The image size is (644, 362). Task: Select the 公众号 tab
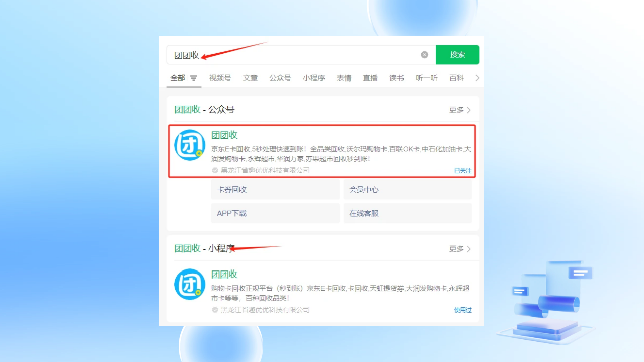click(x=280, y=78)
